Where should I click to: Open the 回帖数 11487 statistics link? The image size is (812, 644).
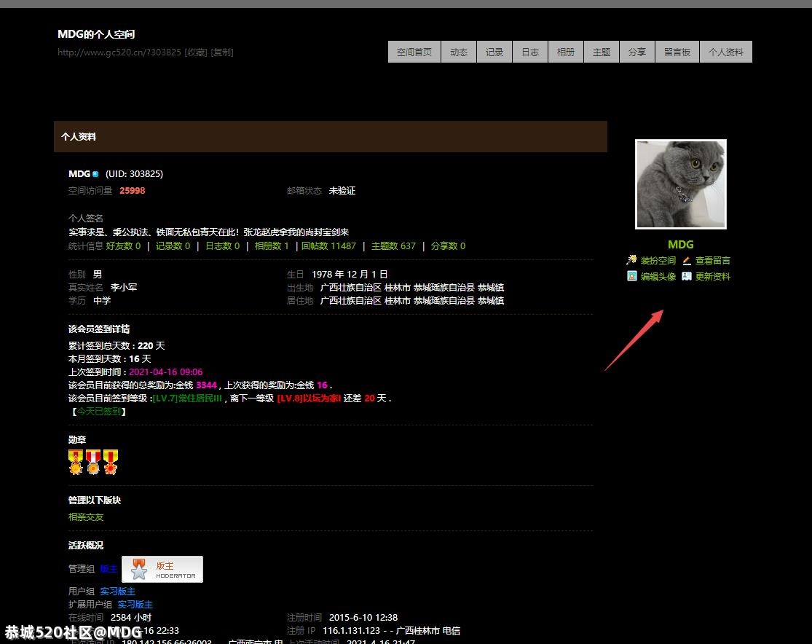pos(328,246)
